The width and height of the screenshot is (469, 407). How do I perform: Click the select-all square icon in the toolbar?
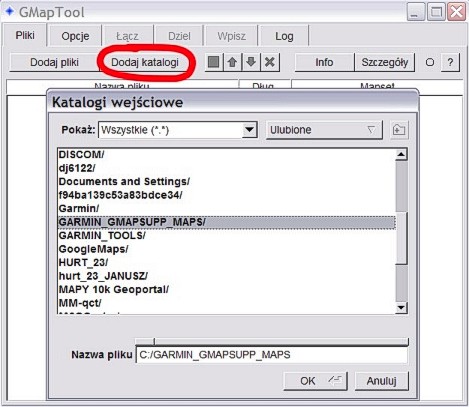click(x=214, y=62)
